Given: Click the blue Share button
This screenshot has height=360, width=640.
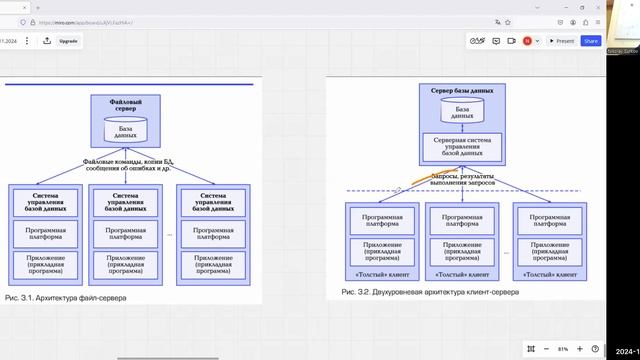Looking at the screenshot, I should 591,41.
